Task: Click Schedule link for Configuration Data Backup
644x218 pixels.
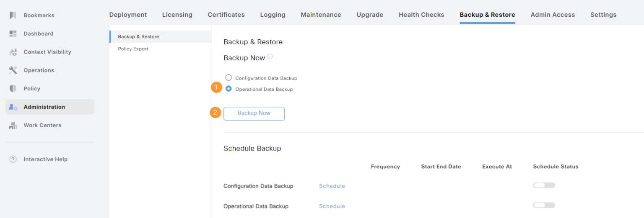Action: [x=332, y=186]
